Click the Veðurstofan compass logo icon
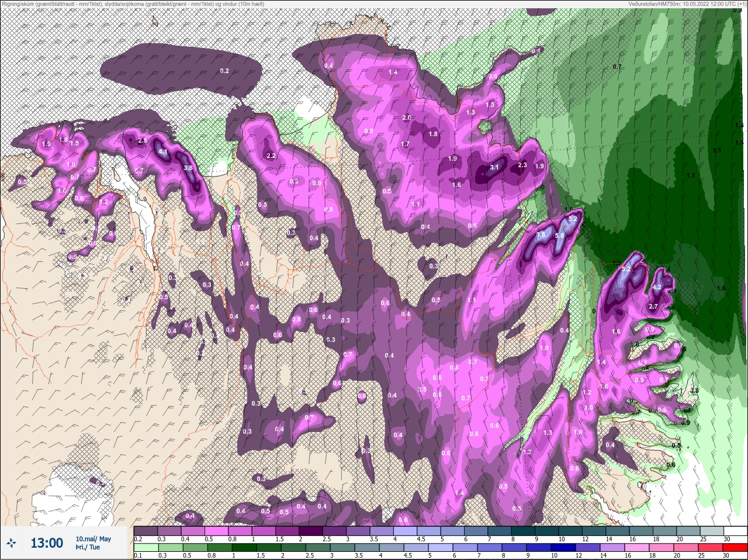 pyautogui.click(x=12, y=544)
